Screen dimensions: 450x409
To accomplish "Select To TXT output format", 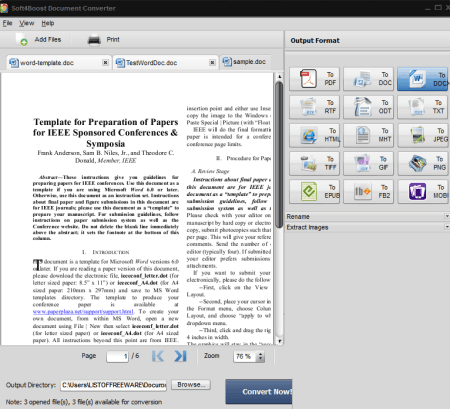I will [x=422, y=107].
